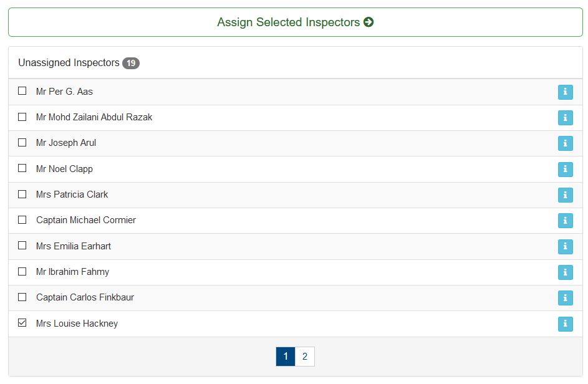This screenshot has height=384, width=588.
Task: Click the unassigned inspectors count badge
Action: click(131, 63)
